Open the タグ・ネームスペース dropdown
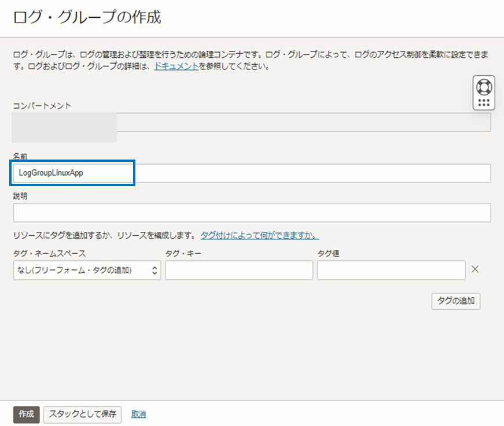The image size is (504, 426). point(87,271)
